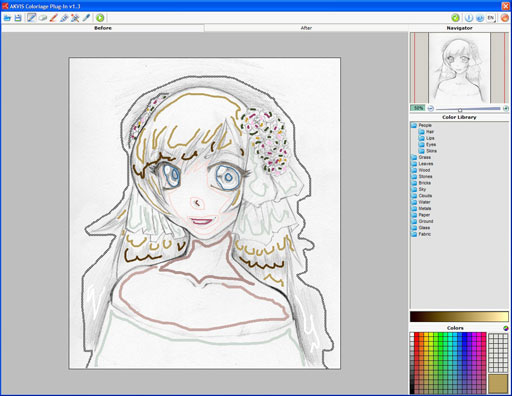Viewport: 512px width, 396px height.
Task: Expand the Sky folder
Action: [x=419, y=189]
